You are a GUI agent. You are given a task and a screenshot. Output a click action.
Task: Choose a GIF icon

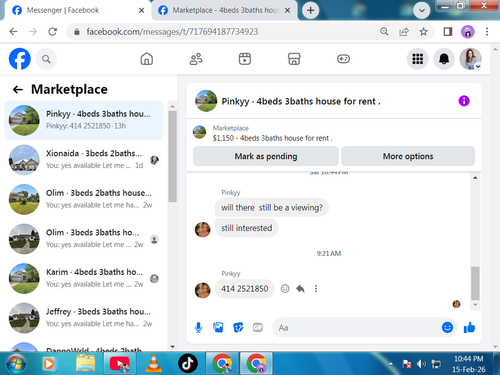coord(258,328)
